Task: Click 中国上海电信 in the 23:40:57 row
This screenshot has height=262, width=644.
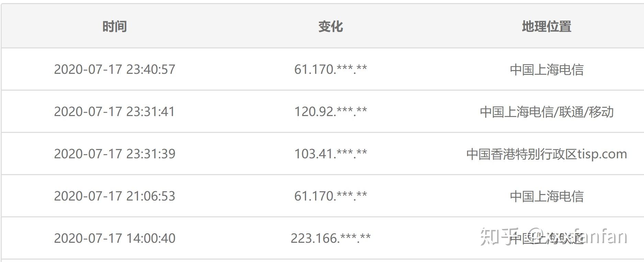Action: click(547, 70)
